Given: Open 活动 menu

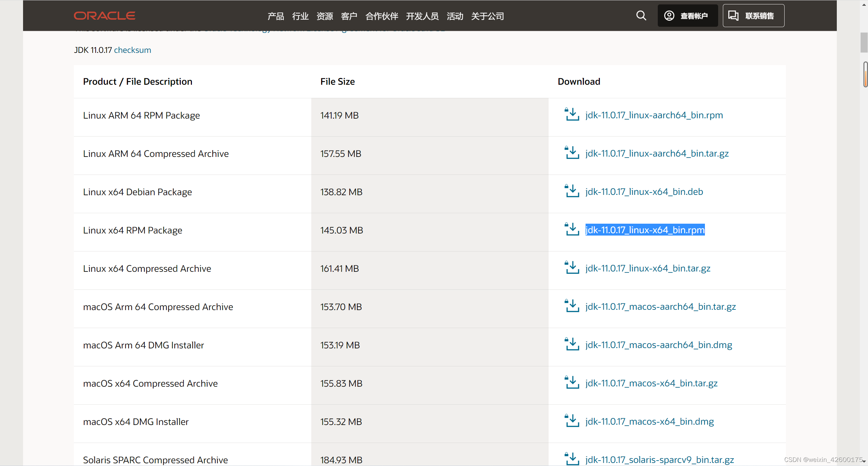Looking at the screenshot, I should [455, 16].
